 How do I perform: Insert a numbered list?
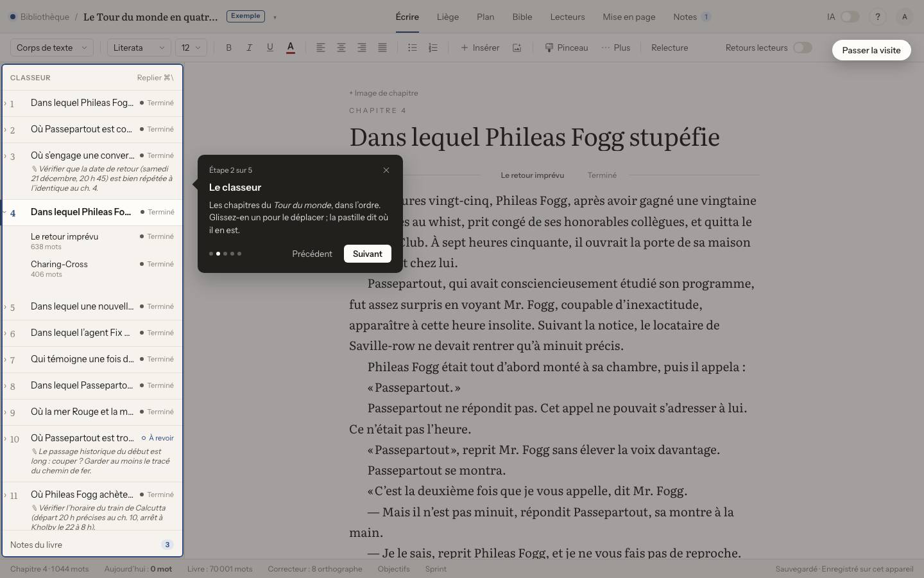(433, 48)
